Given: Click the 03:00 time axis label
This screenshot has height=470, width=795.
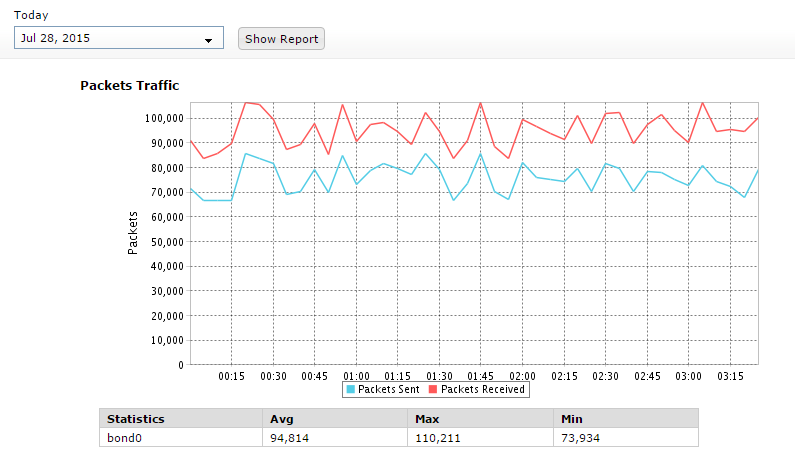Looking at the screenshot, I should point(688,376).
